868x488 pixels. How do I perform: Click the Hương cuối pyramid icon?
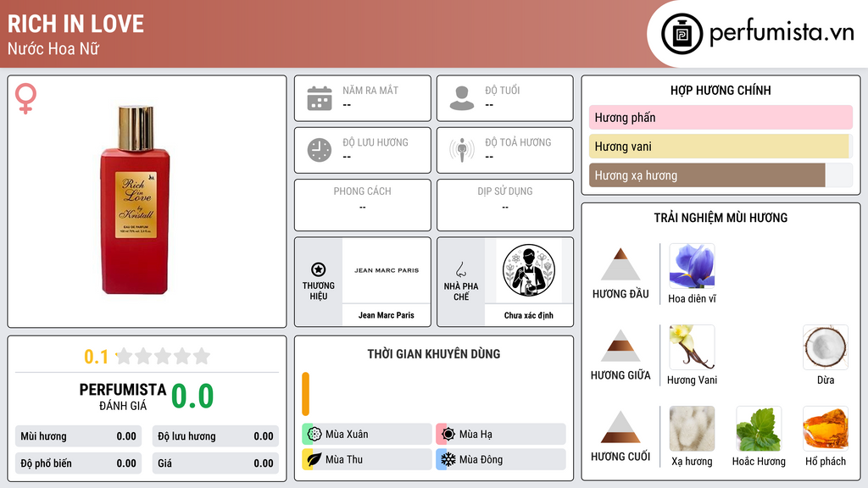tap(620, 427)
